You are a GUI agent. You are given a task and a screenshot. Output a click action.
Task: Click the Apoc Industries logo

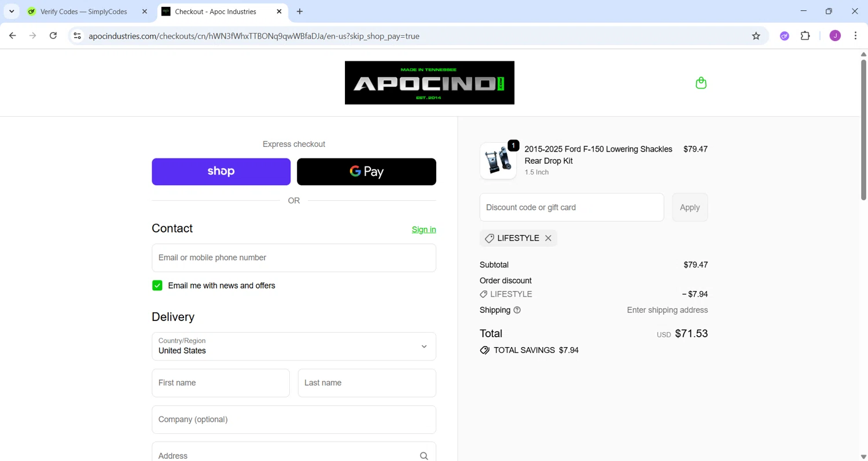tap(429, 83)
